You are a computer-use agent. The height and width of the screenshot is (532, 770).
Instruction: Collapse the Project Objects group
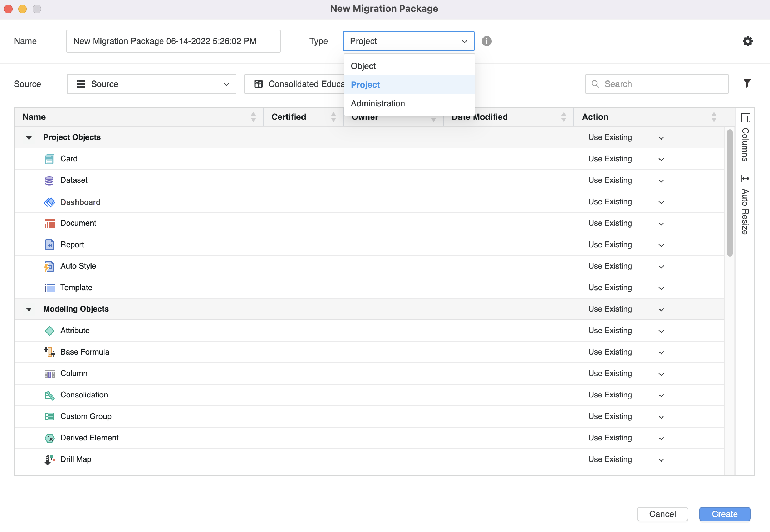tap(29, 138)
